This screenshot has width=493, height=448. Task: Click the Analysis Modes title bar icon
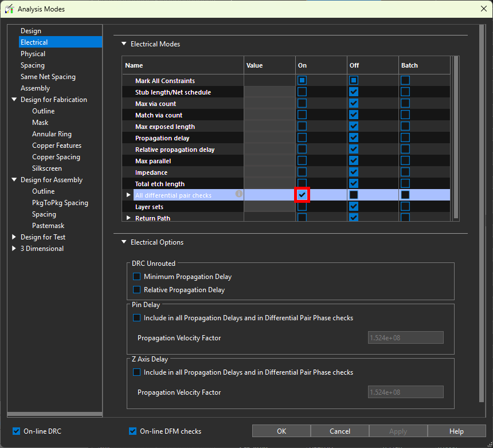click(9, 9)
